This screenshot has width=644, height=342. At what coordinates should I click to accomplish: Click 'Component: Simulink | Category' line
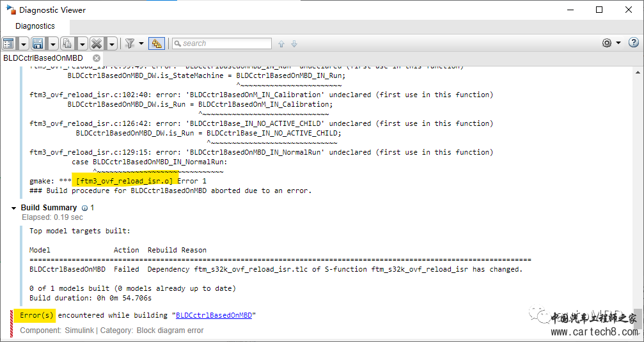[112, 330]
